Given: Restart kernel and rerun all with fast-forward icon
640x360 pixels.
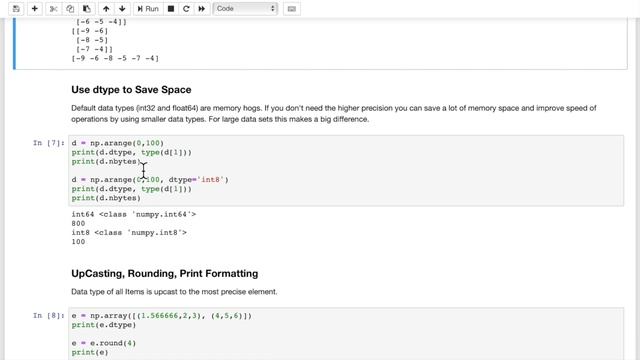Looking at the screenshot, I should (202, 9).
